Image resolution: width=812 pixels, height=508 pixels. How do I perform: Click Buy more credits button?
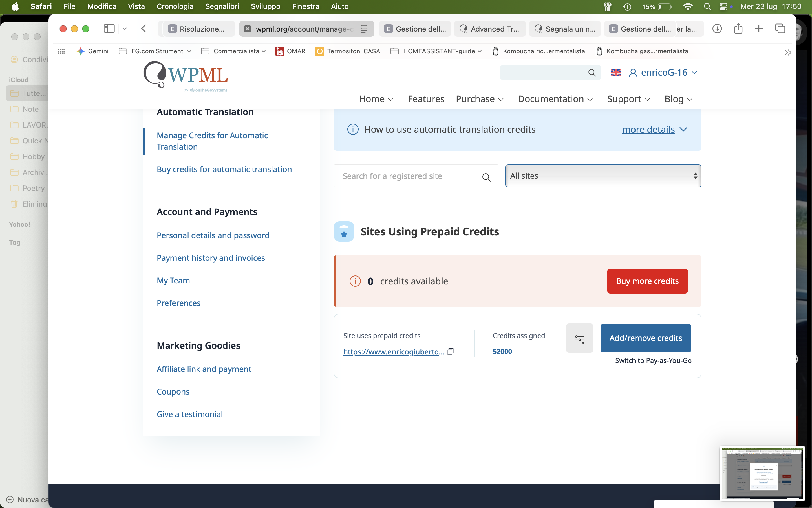pos(647,281)
